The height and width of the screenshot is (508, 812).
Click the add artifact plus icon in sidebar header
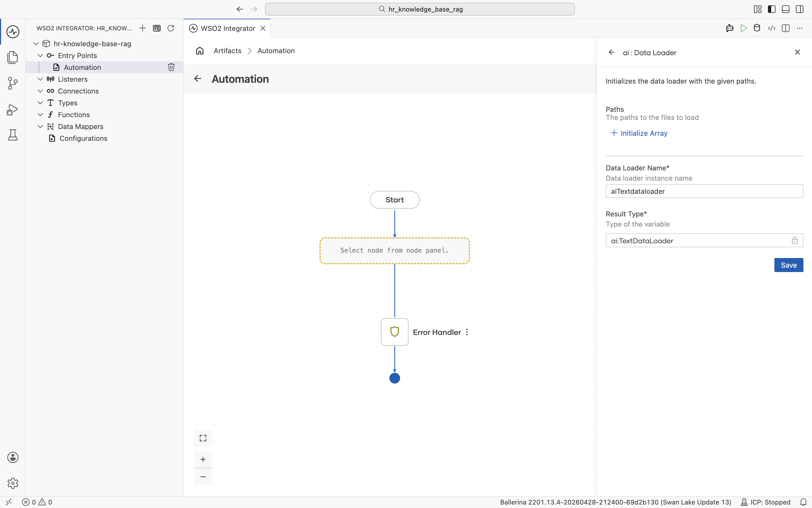coord(143,28)
